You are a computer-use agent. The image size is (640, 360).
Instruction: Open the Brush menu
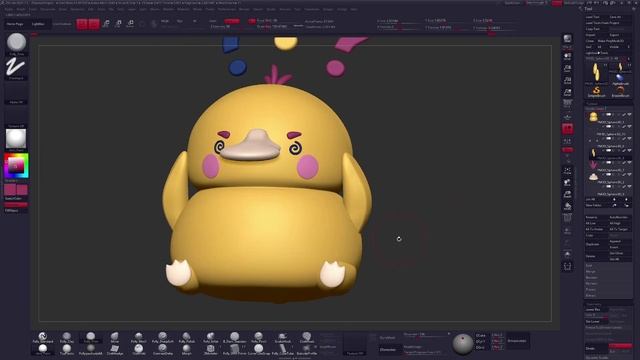[x=21, y=9]
